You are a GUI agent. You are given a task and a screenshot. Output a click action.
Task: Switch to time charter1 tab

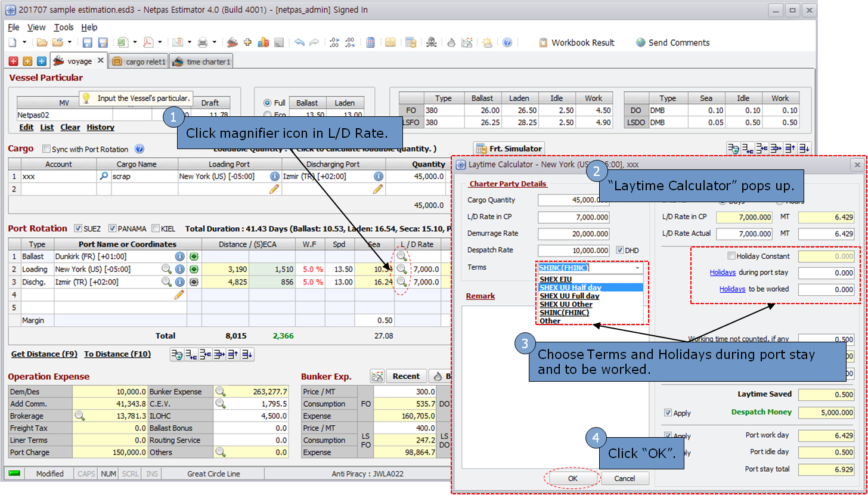[x=201, y=61]
